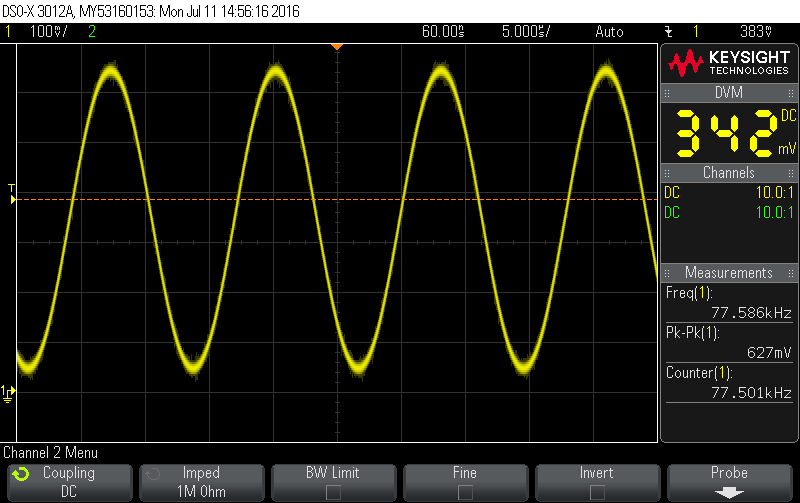Click the channel 2 green DC 10.0:1 row
The width and height of the screenshot is (800, 503).
(x=729, y=213)
